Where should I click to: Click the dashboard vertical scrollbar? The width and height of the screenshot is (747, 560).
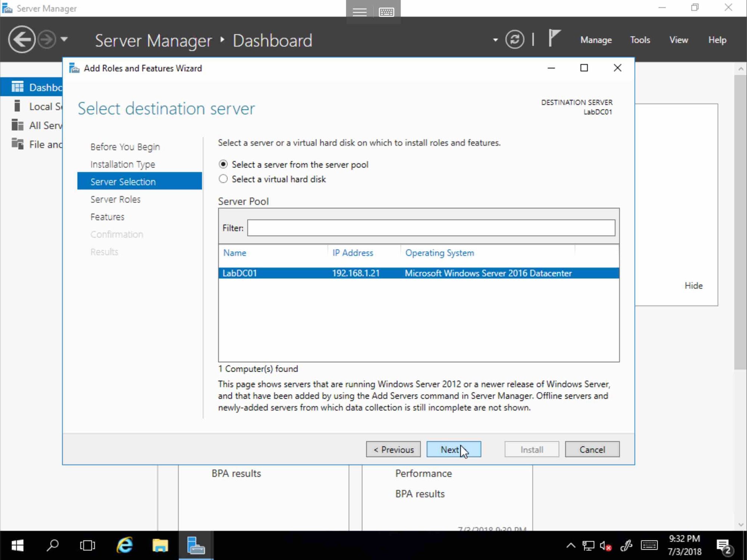click(740, 222)
